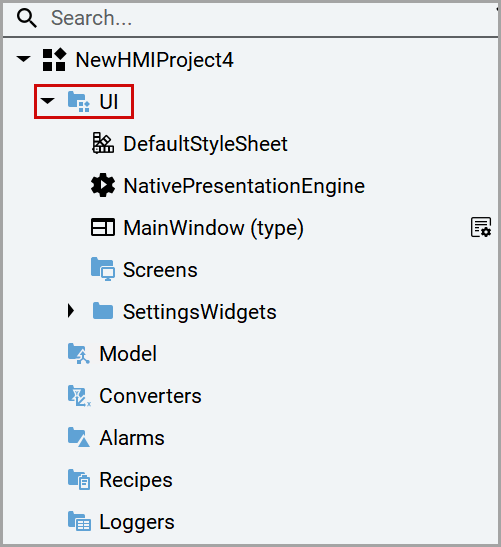Click the NativePresentationEngine gear icon

[103, 185]
